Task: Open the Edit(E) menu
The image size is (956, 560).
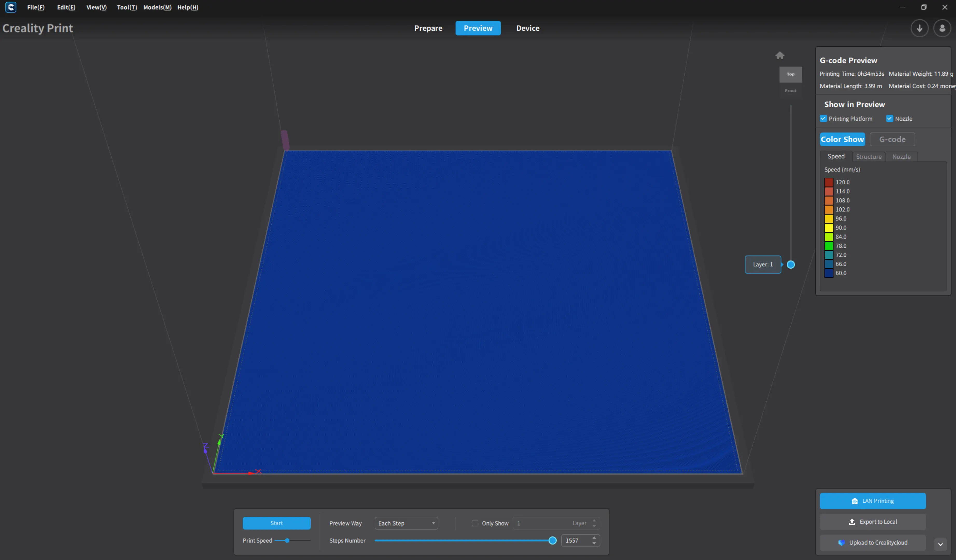Action: (66, 7)
